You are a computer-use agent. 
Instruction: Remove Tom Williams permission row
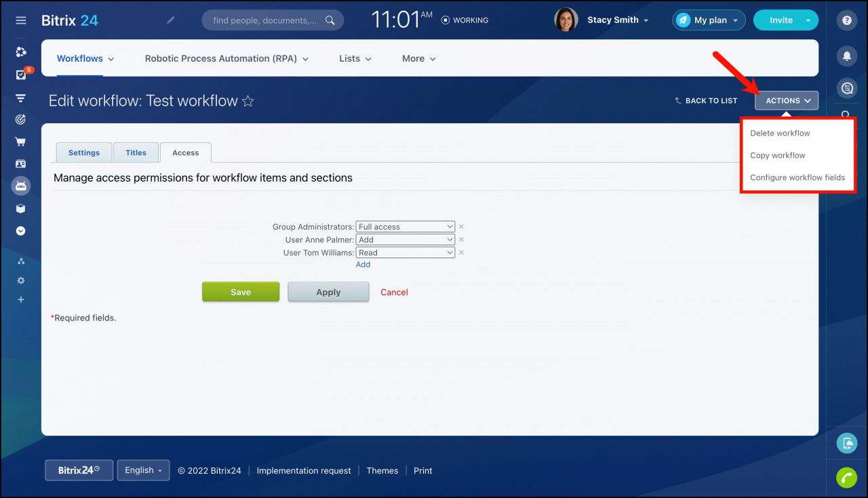coord(461,252)
